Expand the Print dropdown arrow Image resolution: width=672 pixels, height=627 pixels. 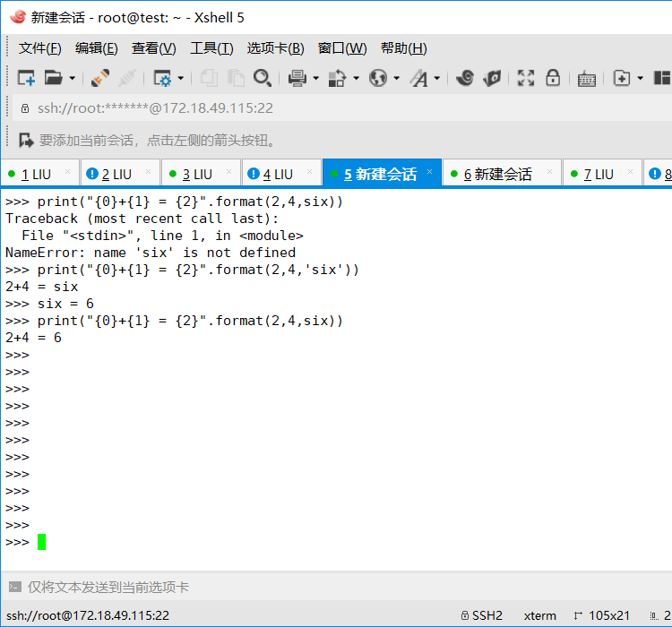(316, 79)
